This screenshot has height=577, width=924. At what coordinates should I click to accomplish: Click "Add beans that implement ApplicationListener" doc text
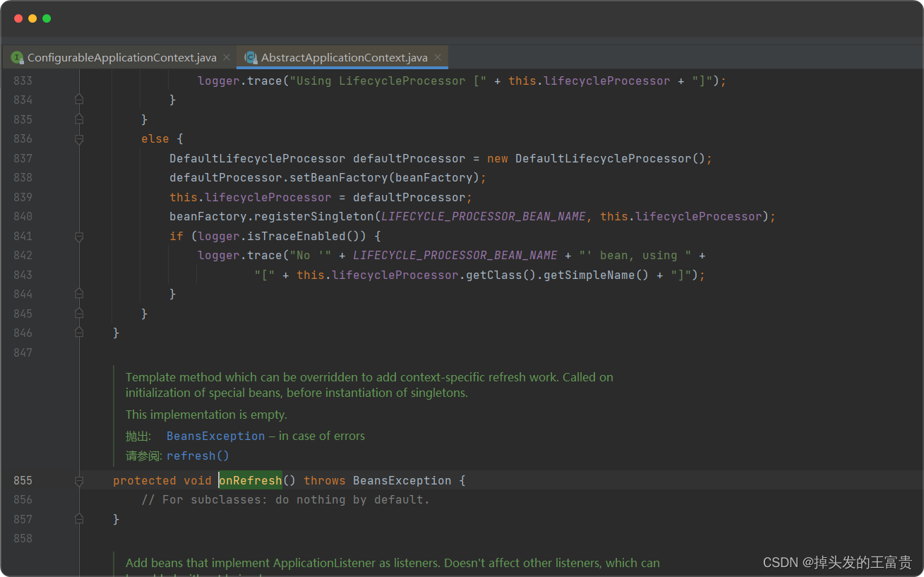[283, 563]
